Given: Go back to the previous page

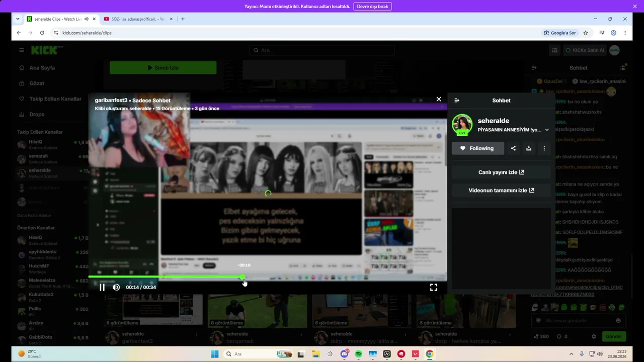Looking at the screenshot, I should [19, 33].
